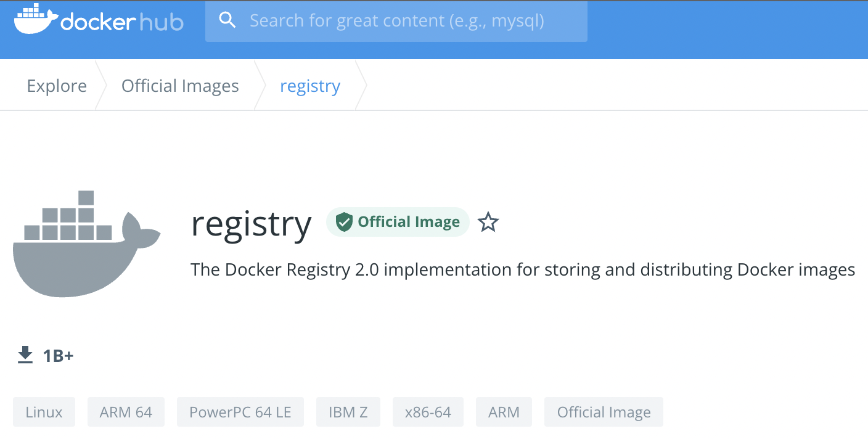This screenshot has height=439, width=868.
Task: Click the download arrow icon
Action: point(25,355)
